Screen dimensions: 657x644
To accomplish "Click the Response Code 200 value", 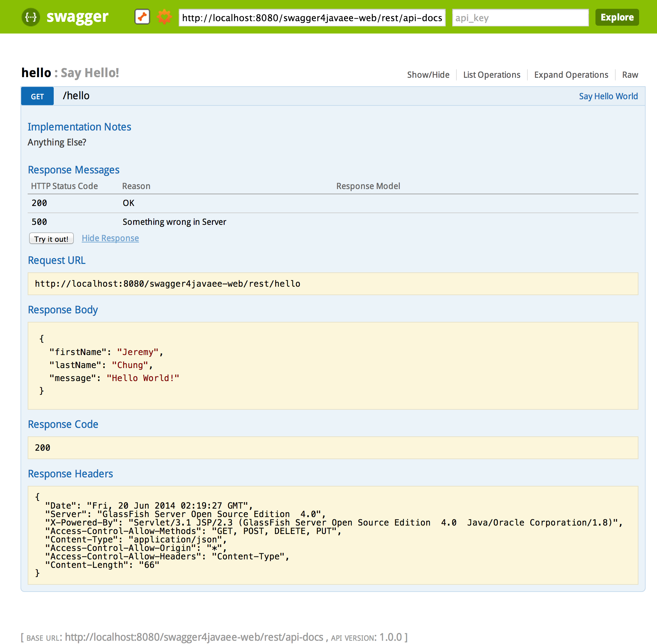I will 43,447.
